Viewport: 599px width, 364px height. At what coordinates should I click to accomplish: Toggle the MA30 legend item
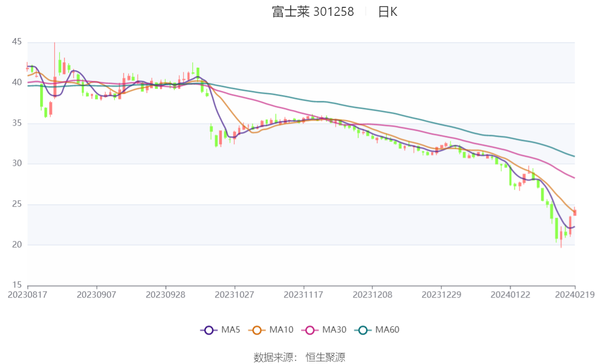pyautogui.click(x=324, y=330)
